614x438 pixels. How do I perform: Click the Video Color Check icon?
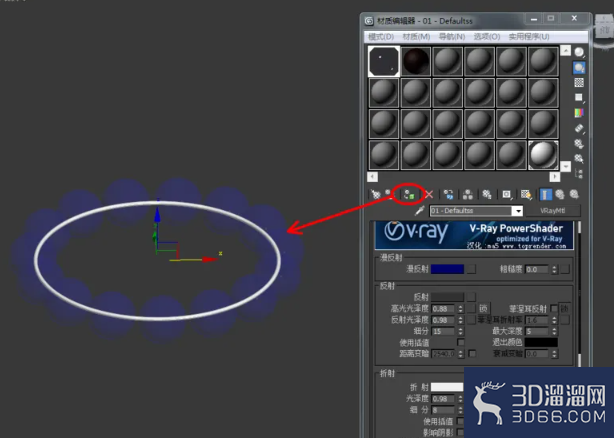[579, 113]
